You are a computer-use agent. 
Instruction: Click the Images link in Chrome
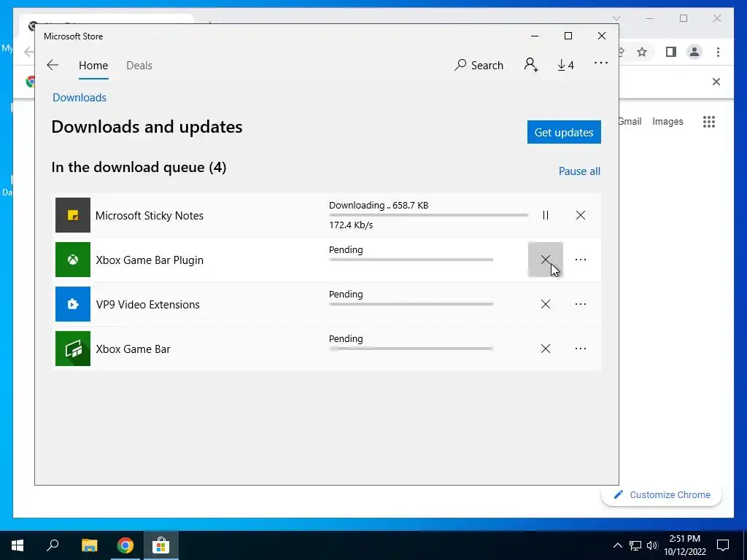(x=667, y=122)
